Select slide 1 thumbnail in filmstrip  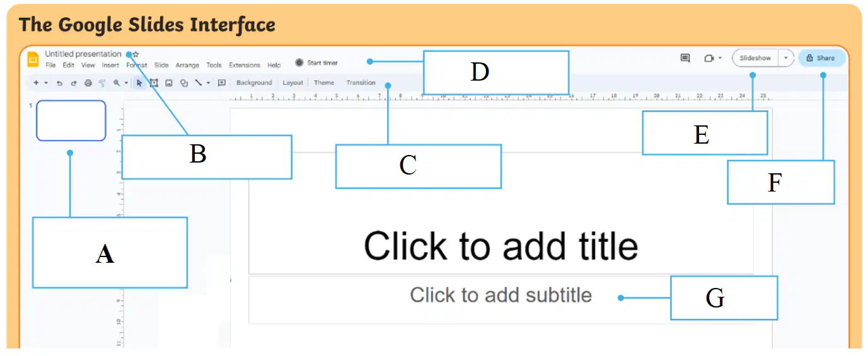[x=71, y=120]
